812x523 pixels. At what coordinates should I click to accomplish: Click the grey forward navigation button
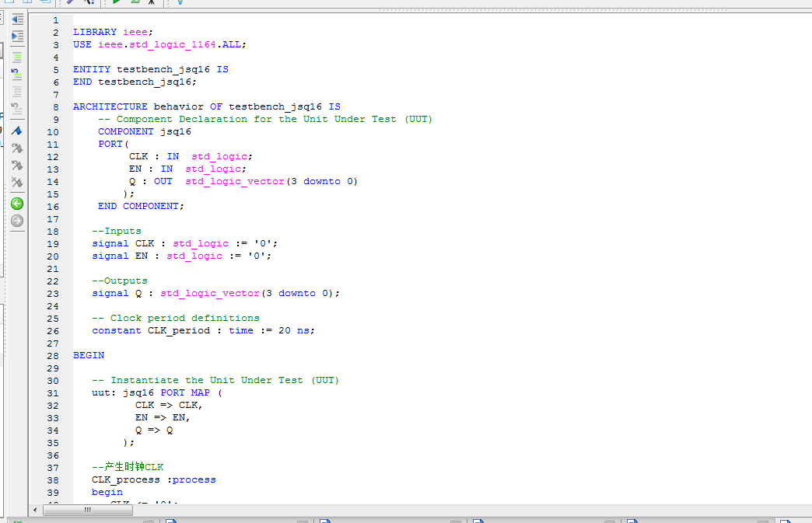(x=16, y=221)
